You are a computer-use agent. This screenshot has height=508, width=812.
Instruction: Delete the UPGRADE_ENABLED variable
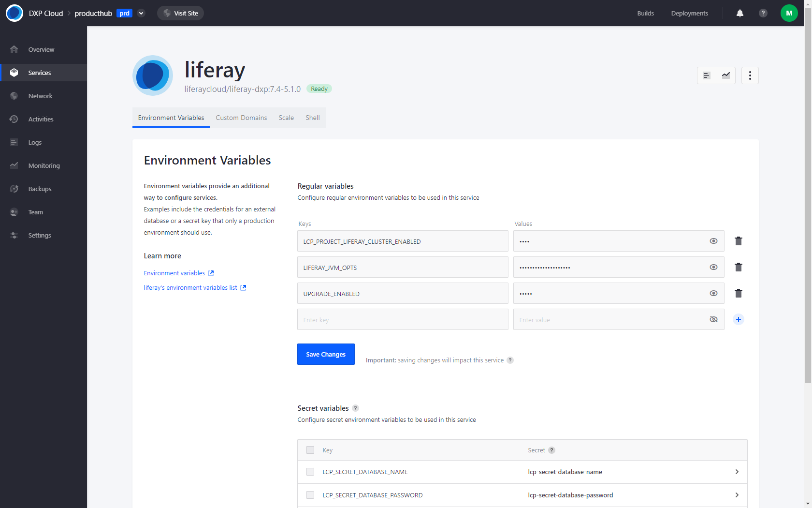point(738,293)
